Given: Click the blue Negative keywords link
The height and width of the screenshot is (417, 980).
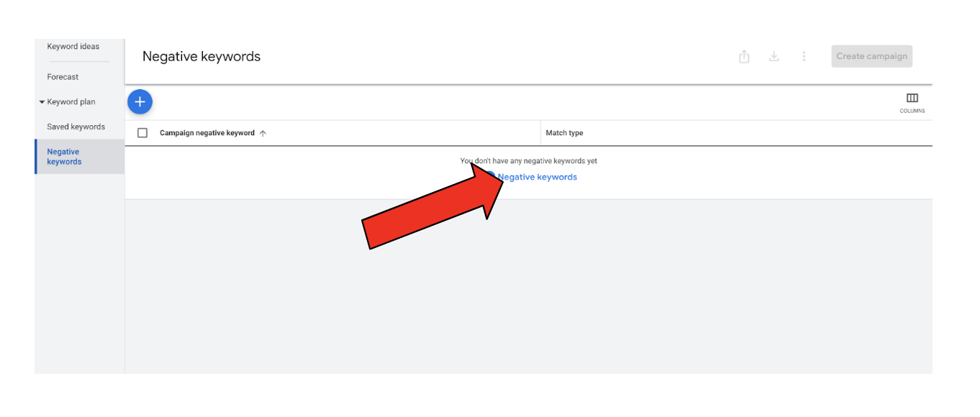Looking at the screenshot, I should point(537,177).
